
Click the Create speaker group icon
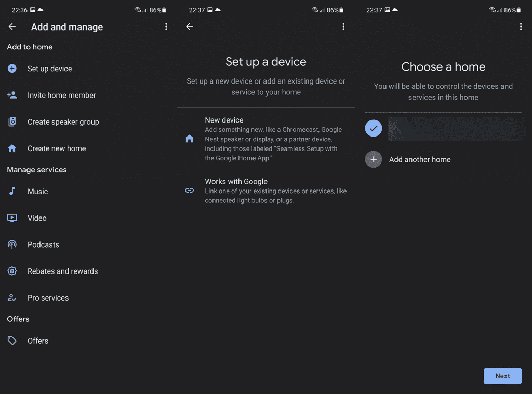click(x=12, y=121)
